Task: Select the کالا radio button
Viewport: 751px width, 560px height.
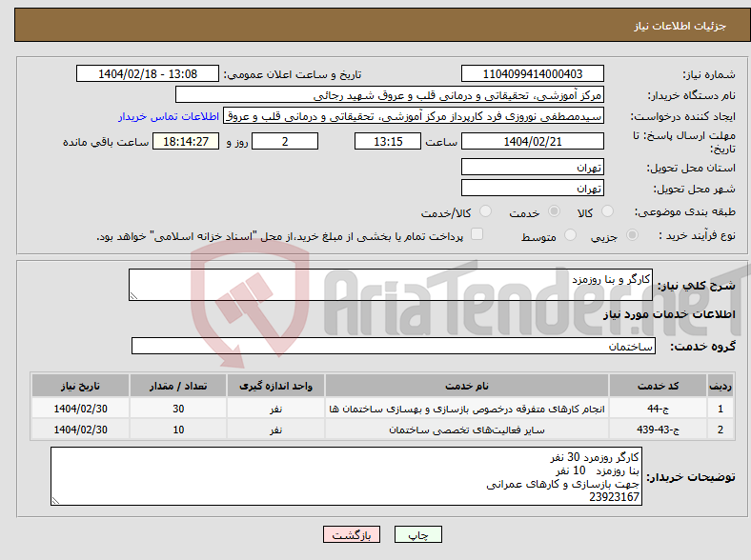Action: tap(607, 211)
